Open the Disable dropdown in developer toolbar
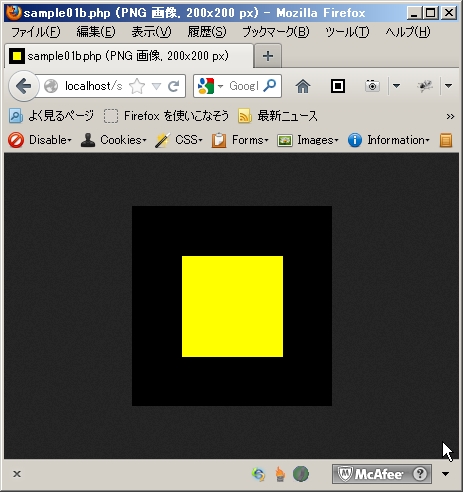 tap(40, 140)
